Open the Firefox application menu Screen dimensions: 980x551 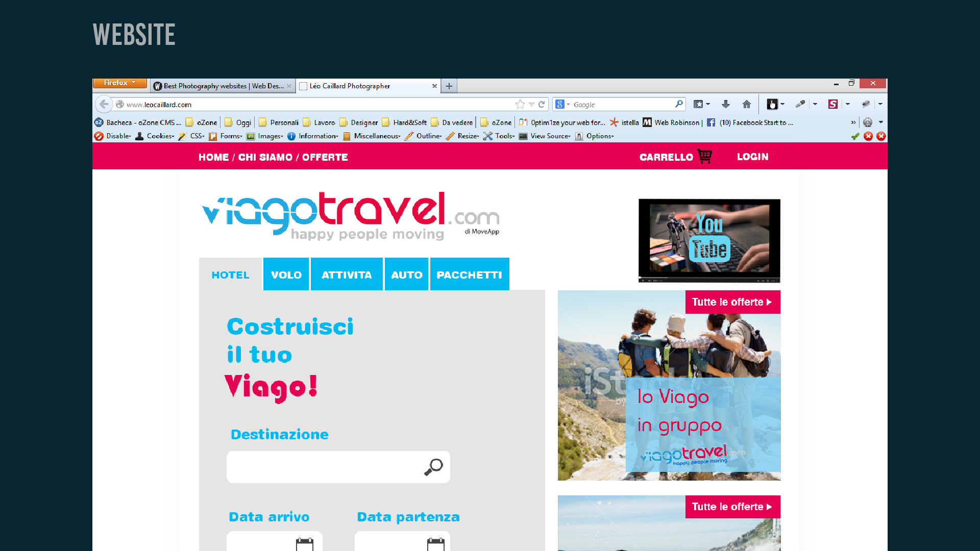pyautogui.click(x=120, y=83)
